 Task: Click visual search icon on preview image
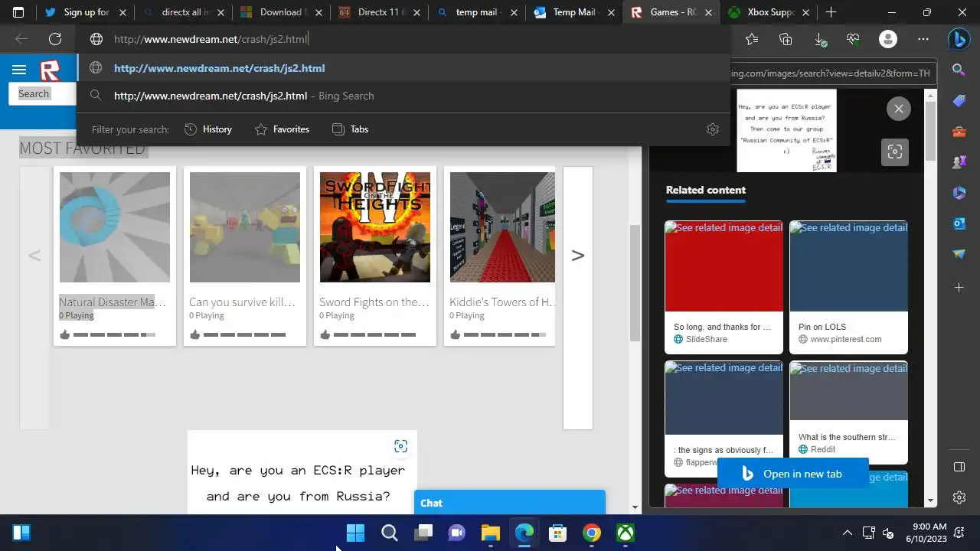895,152
